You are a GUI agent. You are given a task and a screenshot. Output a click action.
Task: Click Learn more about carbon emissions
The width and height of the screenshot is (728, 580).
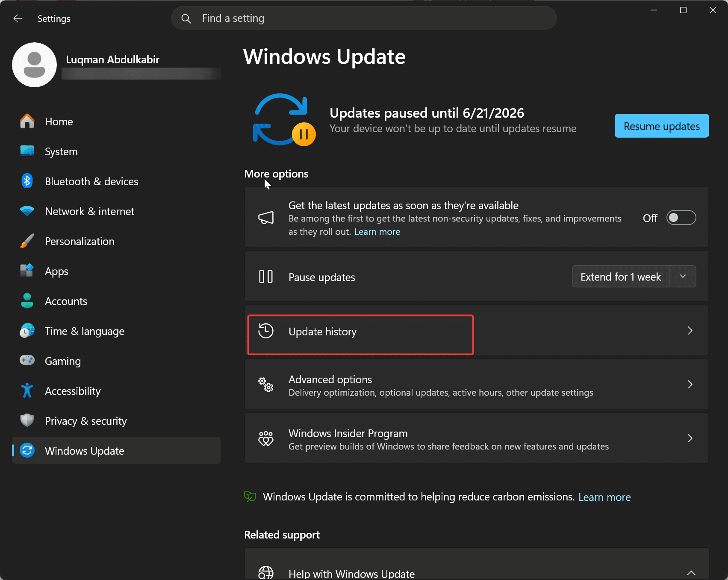pyautogui.click(x=604, y=497)
